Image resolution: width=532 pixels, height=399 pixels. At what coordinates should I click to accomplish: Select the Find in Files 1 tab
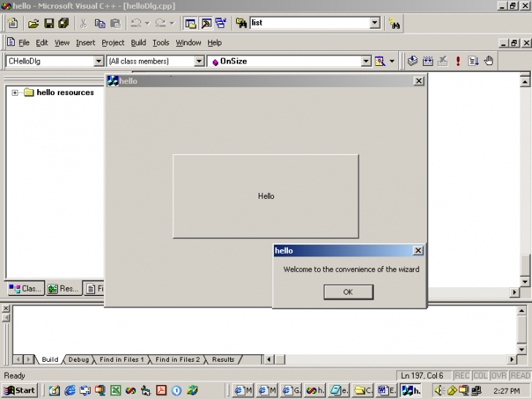pos(121,360)
